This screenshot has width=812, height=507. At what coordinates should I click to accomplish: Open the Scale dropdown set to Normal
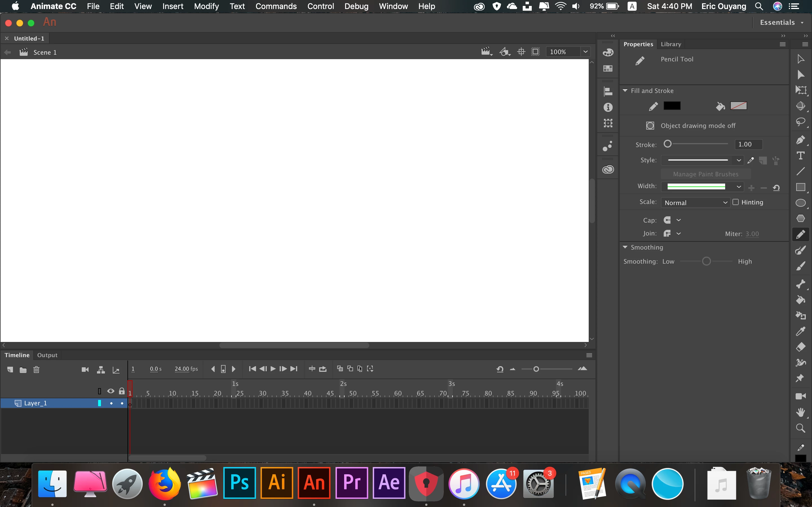695,203
